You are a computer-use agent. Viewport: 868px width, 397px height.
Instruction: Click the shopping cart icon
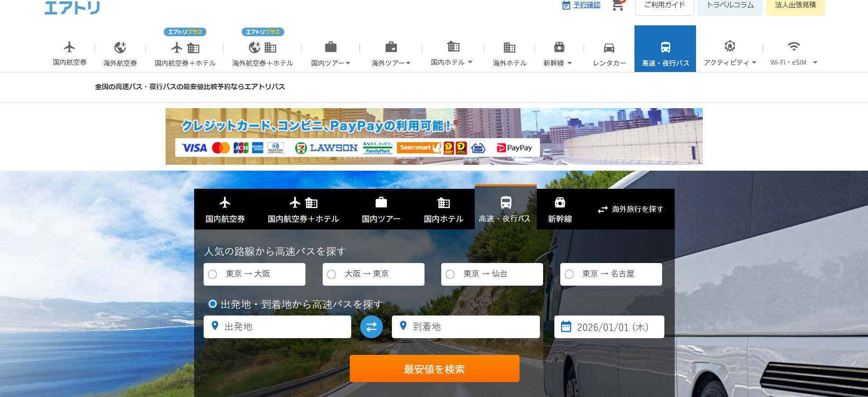pos(618,5)
